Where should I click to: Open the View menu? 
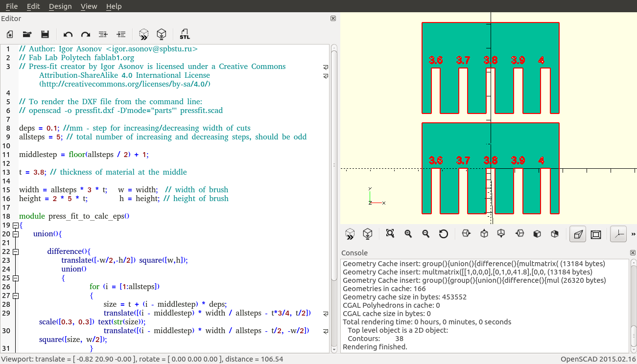(89, 6)
